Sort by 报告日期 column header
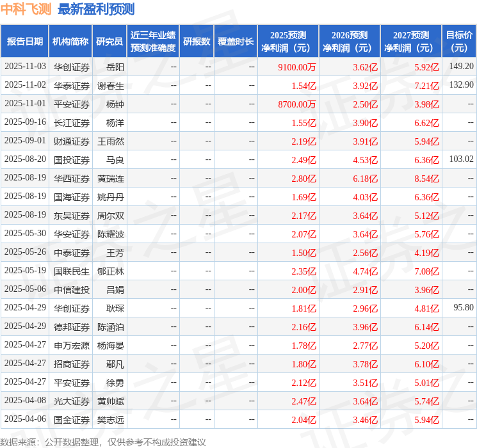 click(25, 42)
